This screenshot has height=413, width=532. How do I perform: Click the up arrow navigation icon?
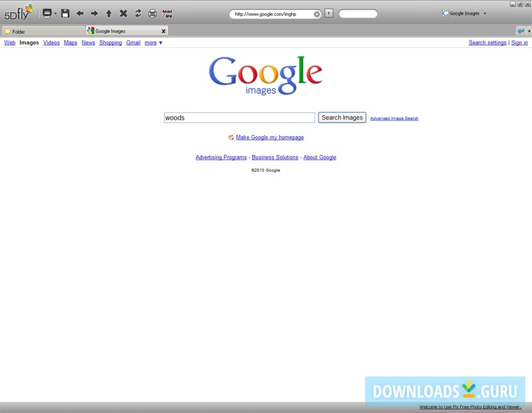[x=109, y=13]
